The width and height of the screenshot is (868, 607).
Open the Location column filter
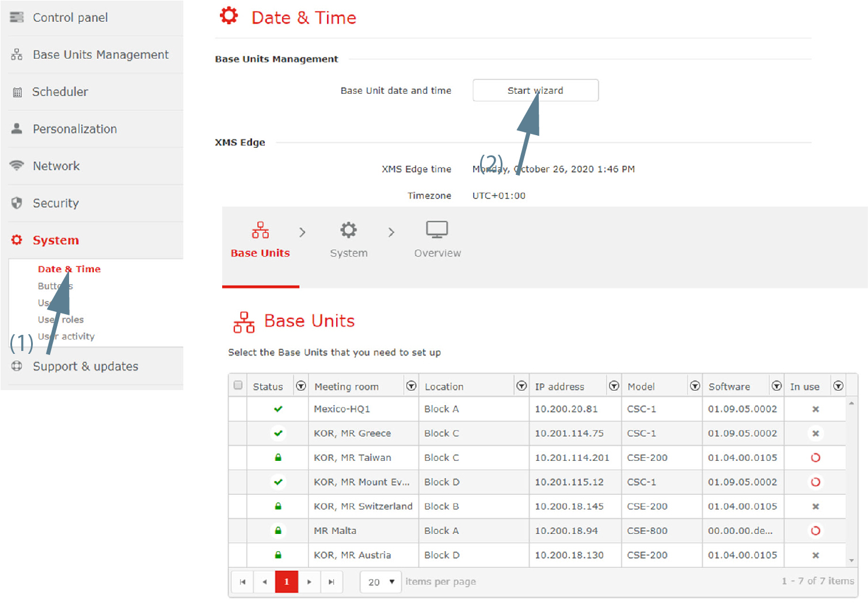[521, 386]
